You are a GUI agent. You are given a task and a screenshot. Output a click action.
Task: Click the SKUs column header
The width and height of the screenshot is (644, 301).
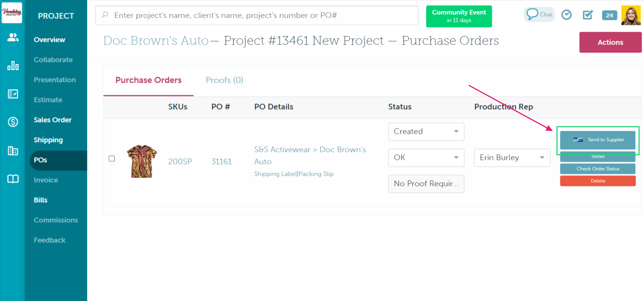[178, 107]
